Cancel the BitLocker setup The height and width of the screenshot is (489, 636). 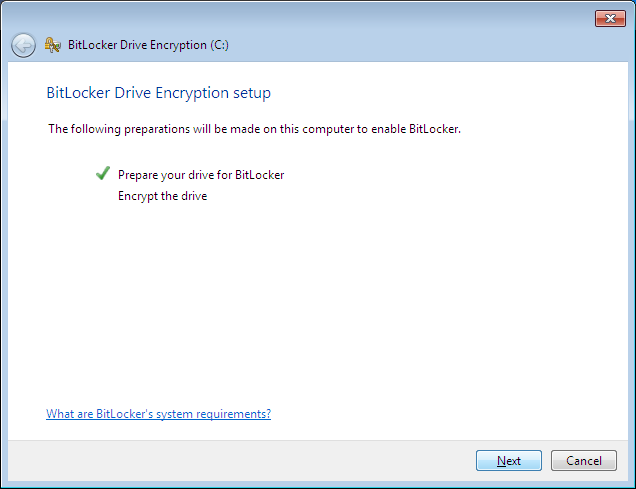(x=584, y=461)
